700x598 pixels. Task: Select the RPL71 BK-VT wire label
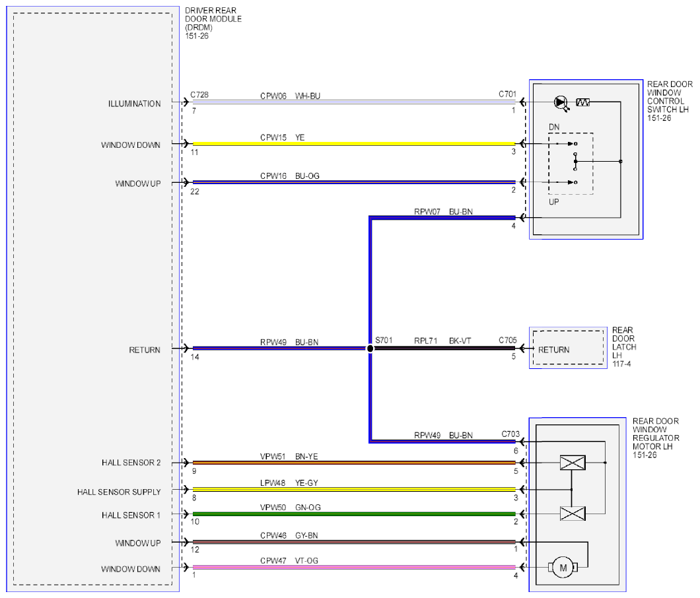point(442,341)
